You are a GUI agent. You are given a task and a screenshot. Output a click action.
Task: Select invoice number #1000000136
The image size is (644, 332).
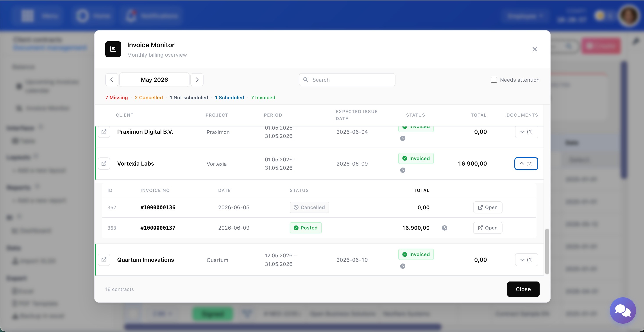click(158, 207)
